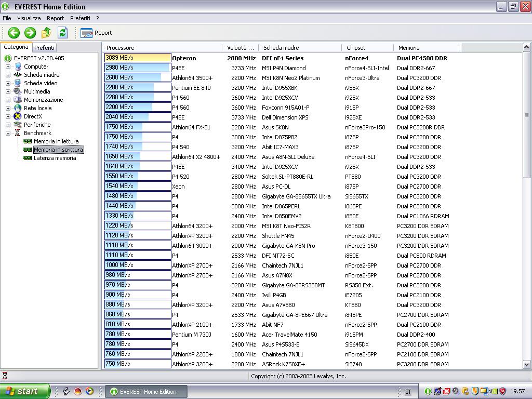The image size is (532, 399).
Task: Click the EVEREST icon in the title bar
Action: [x=5, y=6]
